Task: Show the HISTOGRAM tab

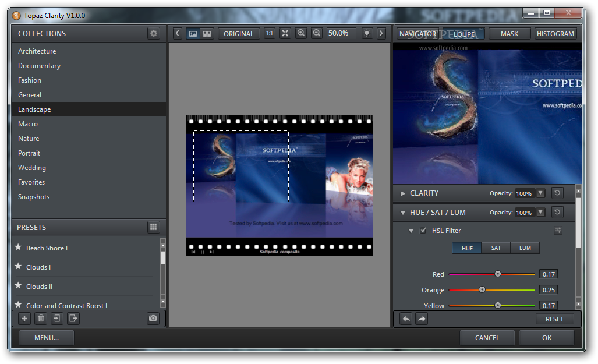Action: [x=555, y=34]
